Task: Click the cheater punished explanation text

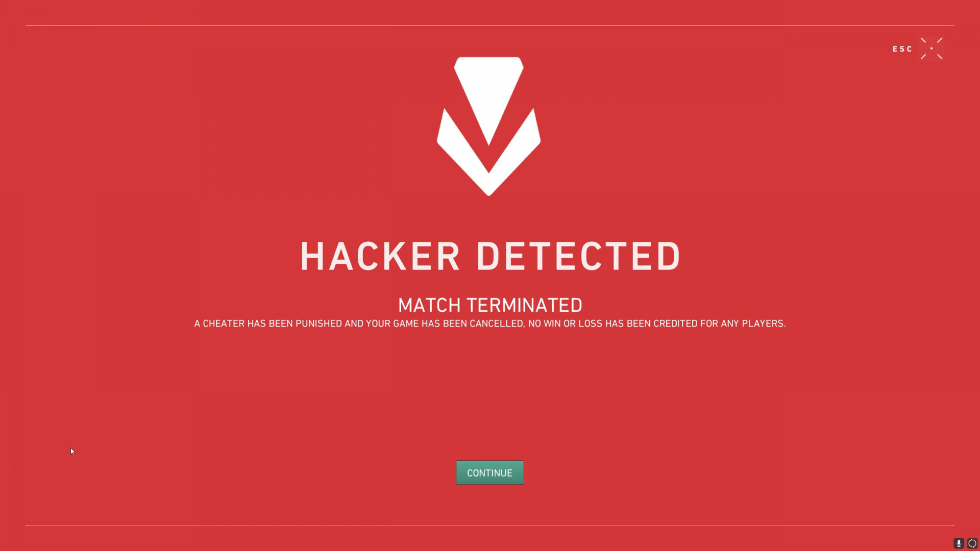Action: tap(490, 323)
